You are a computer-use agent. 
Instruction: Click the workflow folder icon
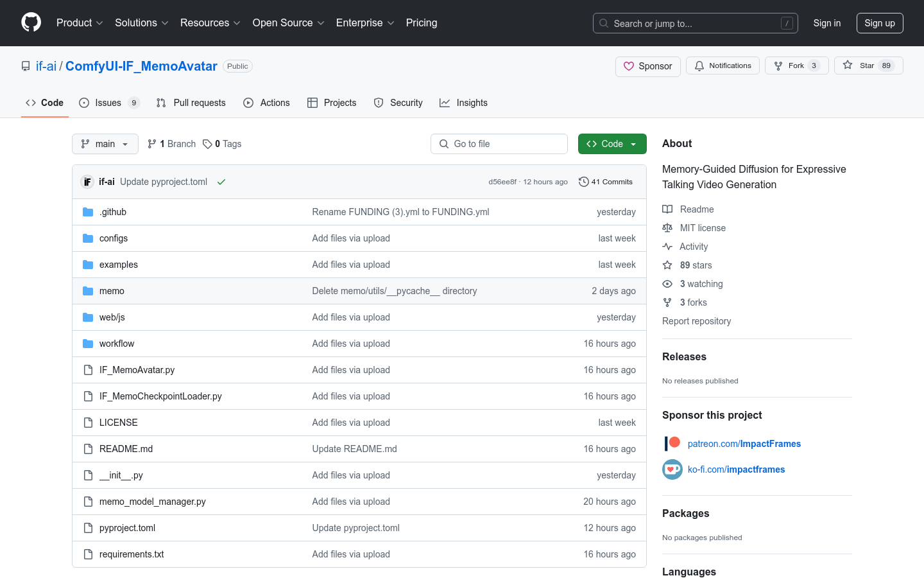pyautogui.click(x=88, y=344)
